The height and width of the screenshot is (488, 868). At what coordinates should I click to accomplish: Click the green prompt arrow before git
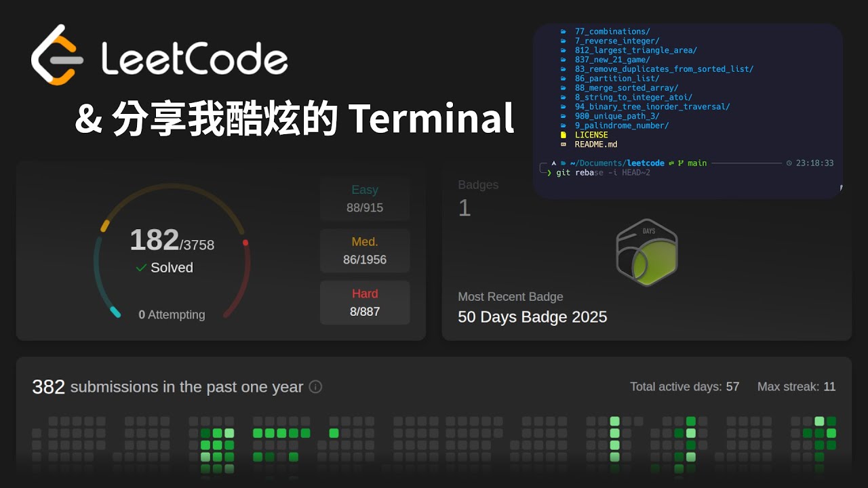tap(549, 174)
